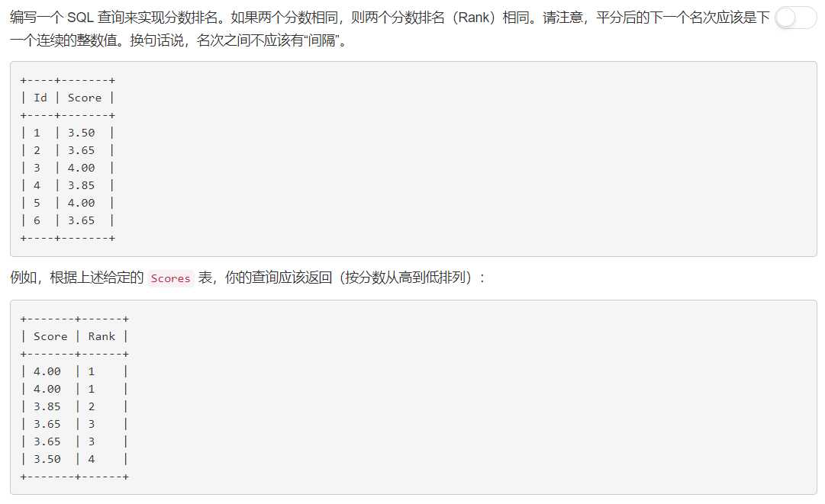The width and height of the screenshot is (825, 504).
Task: Click score 3.65 in the Id 6 row
Action: [81, 220]
